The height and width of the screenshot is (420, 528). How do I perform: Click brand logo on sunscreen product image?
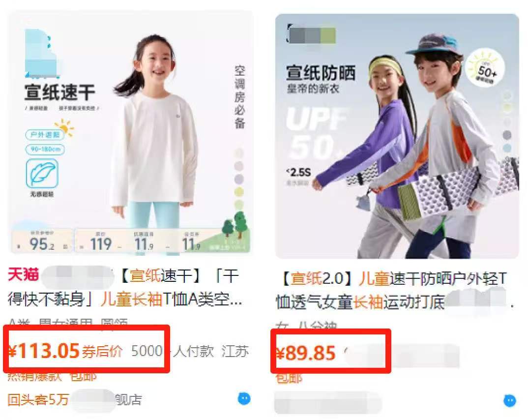pyautogui.click(x=311, y=34)
